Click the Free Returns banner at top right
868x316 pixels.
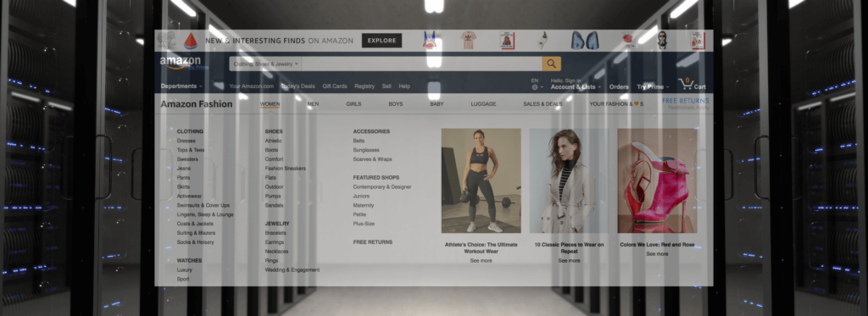tap(685, 103)
